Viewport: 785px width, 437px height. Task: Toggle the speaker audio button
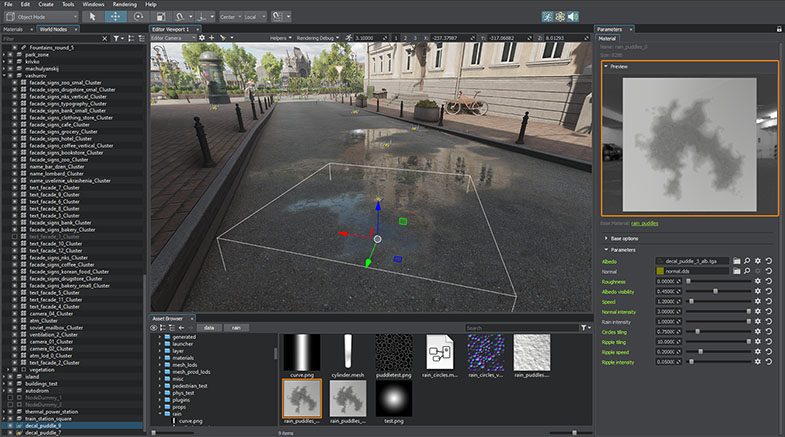575,17
